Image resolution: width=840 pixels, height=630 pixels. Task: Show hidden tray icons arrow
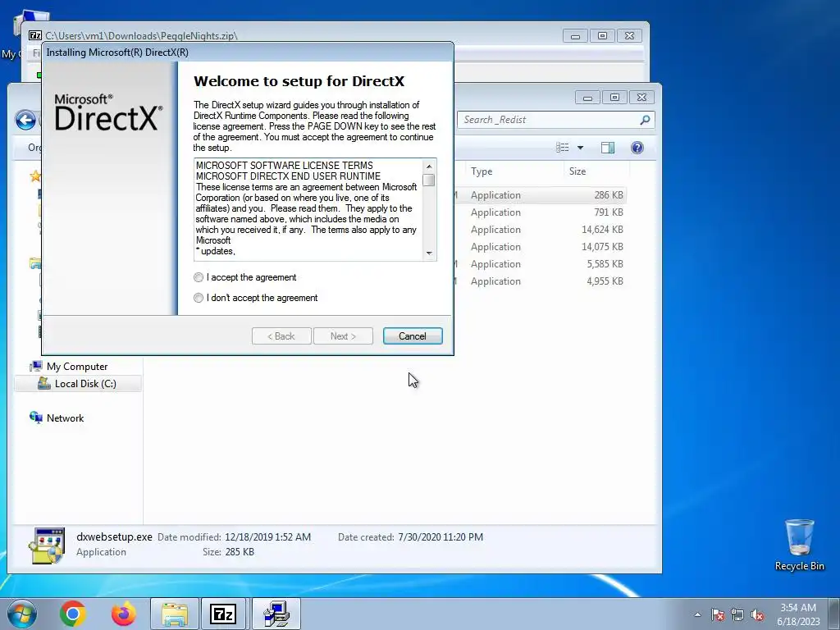697,614
